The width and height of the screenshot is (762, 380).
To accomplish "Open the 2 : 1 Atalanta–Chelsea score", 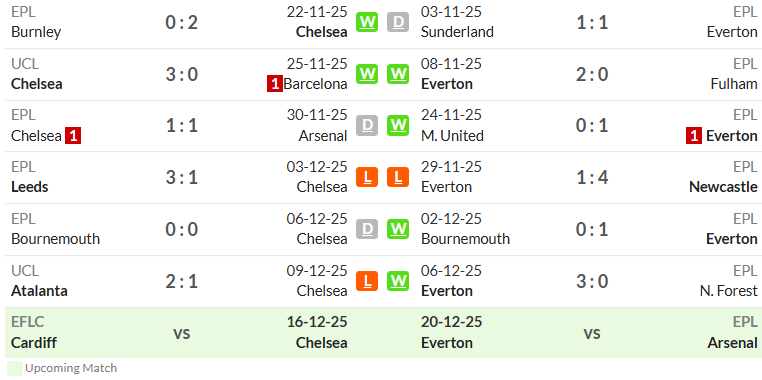I will [x=181, y=281].
